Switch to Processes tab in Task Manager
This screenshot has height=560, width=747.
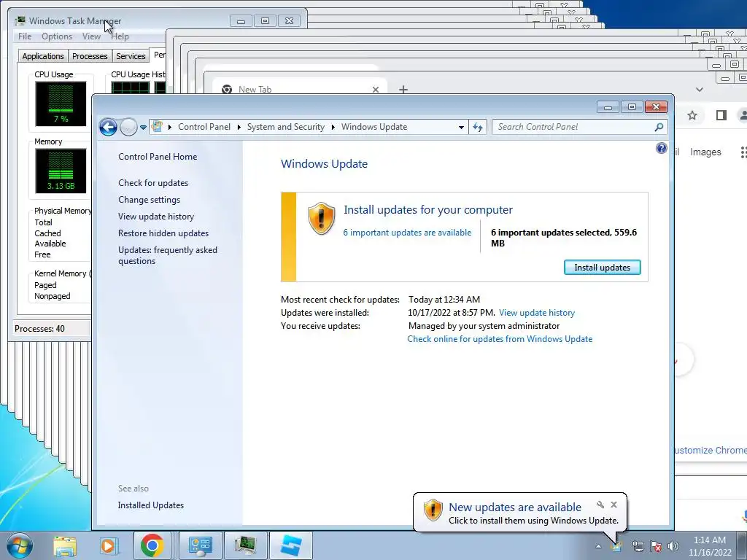pyautogui.click(x=90, y=56)
